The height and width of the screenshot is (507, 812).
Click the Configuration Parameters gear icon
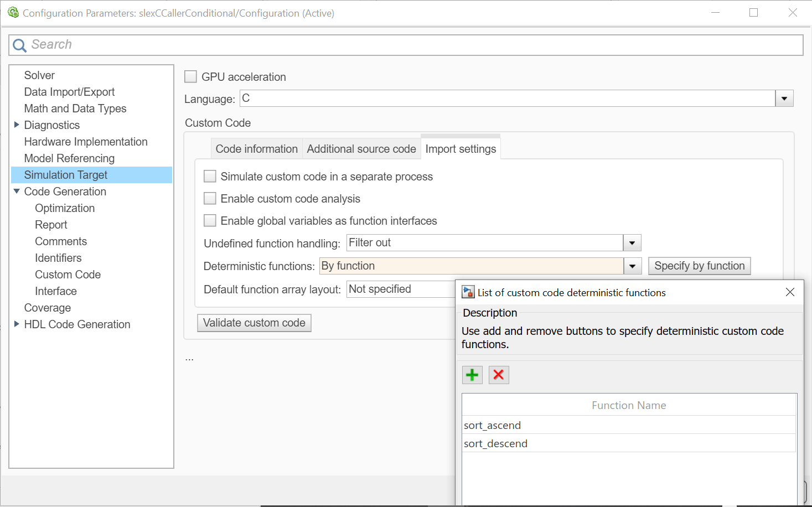point(13,13)
